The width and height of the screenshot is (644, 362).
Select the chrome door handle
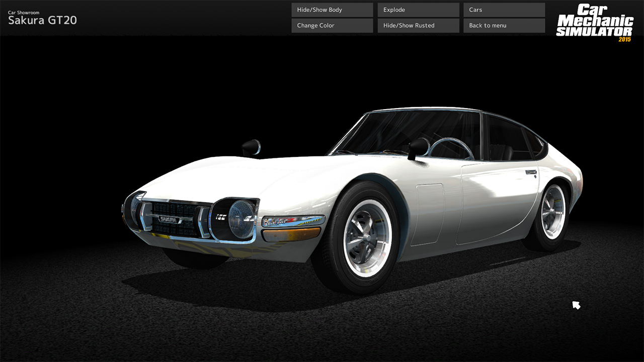pyautogui.click(x=531, y=172)
